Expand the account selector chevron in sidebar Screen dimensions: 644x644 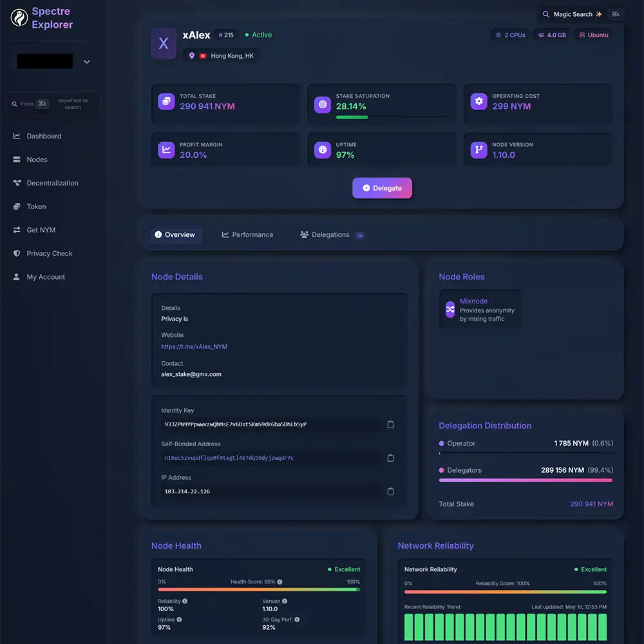pos(87,62)
